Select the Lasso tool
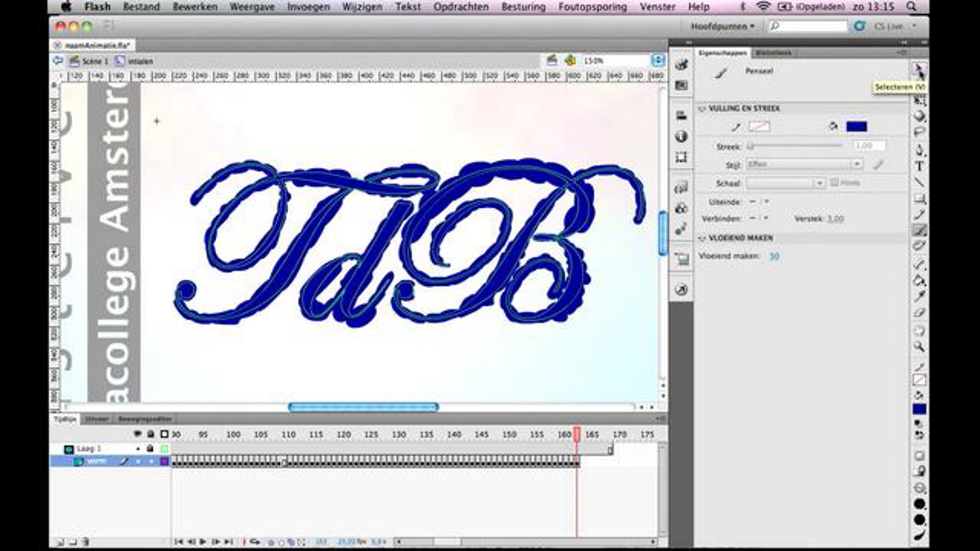The height and width of the screenshot is (551, 980). [919, 132]
